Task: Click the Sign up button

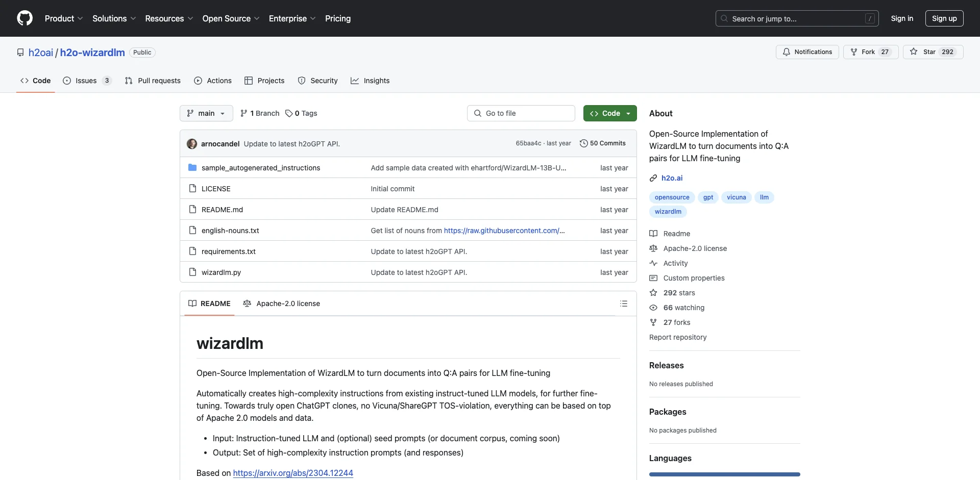Action: tap(944, 18)
